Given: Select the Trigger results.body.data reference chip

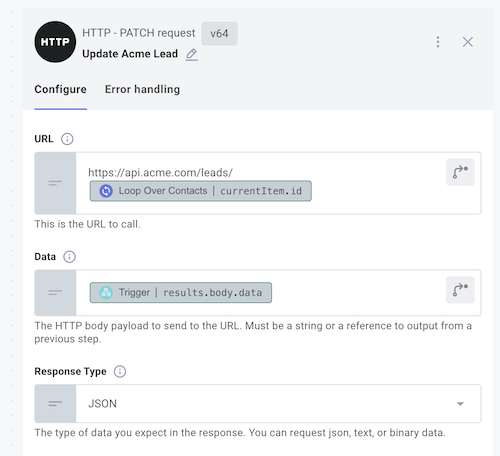Looking at the screenshot, I should tap(181, 293).
